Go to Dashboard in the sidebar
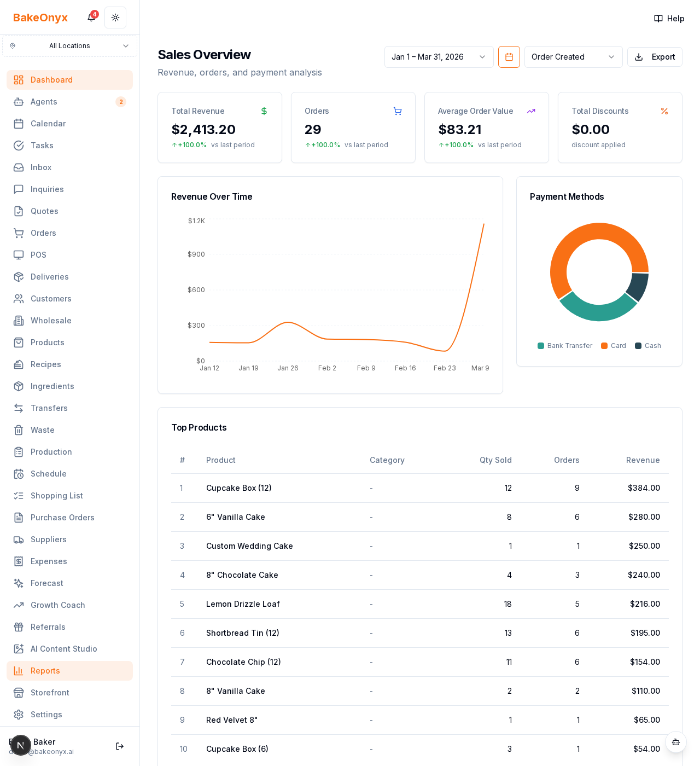700x766 pixels. (x=69, y=80)
